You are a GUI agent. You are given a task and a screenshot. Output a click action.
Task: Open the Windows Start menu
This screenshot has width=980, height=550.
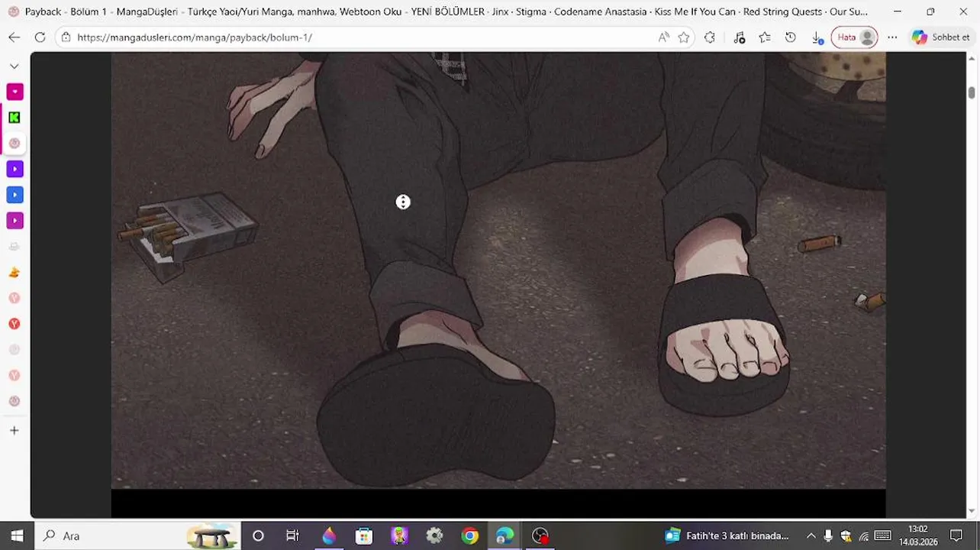coord(18,536)
